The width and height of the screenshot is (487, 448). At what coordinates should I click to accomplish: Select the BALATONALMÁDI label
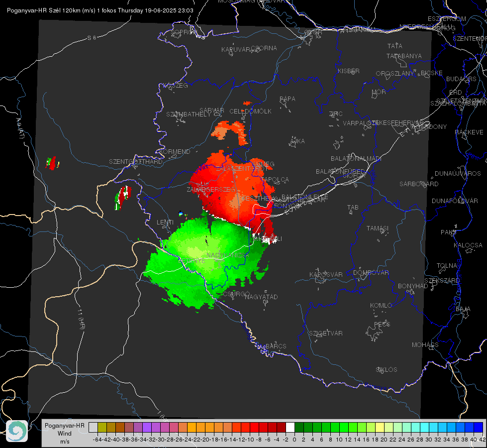356,159
